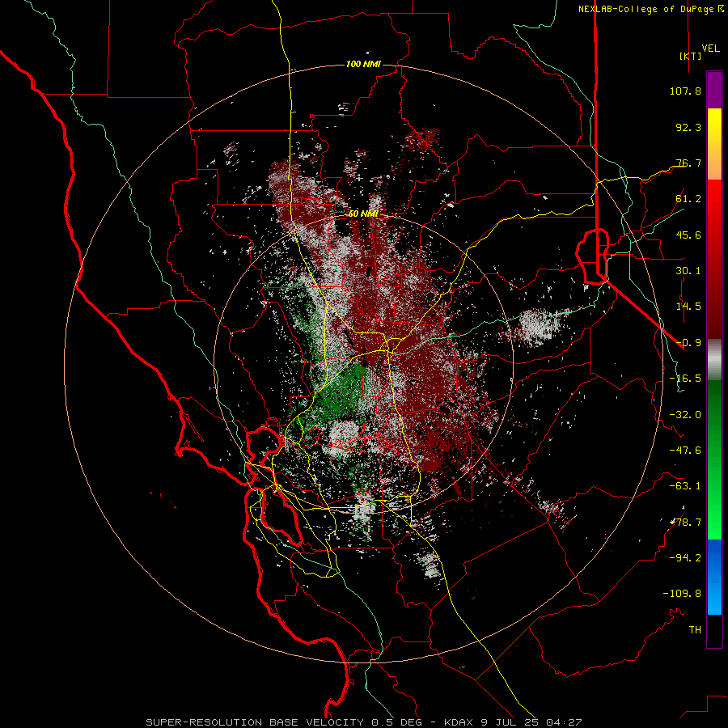Click the 30.1 legend value
728x728 pixels.
[688, 271]
